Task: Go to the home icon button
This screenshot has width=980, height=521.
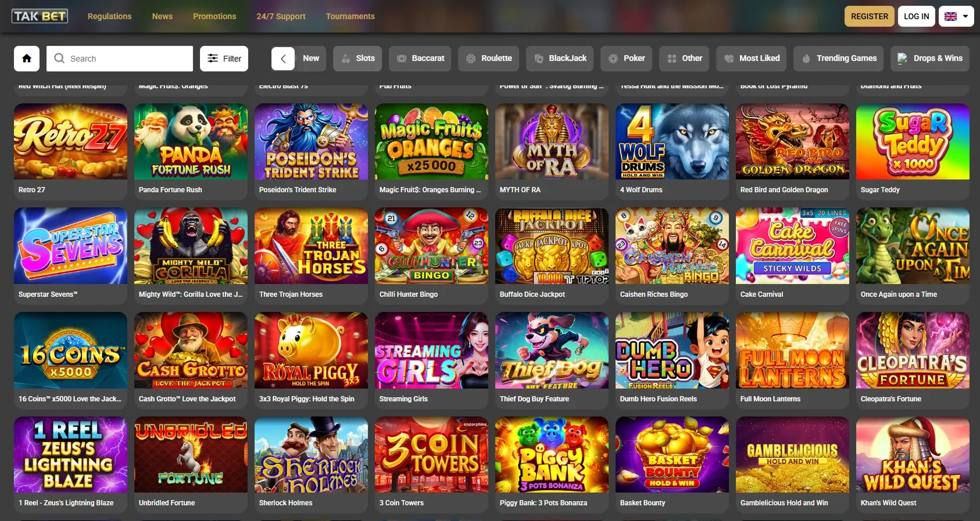Action: tap(27, 59)
